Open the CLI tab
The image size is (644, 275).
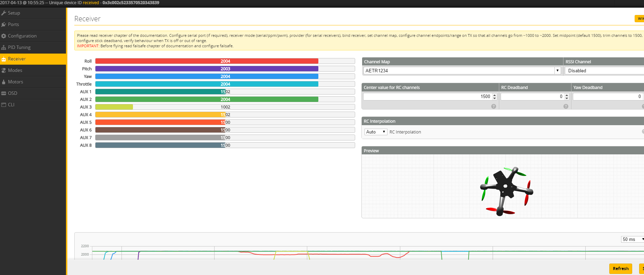click(x=33, y=105)
